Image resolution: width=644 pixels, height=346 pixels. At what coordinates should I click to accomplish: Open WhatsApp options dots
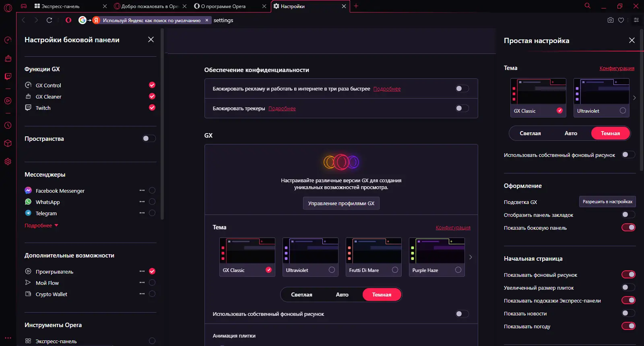142,202
